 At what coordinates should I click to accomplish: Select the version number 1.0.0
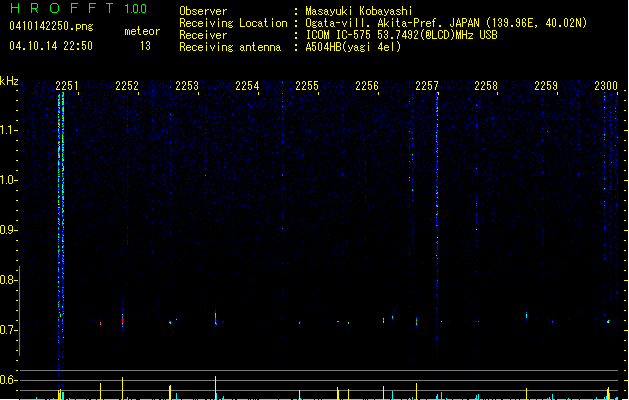135,8
